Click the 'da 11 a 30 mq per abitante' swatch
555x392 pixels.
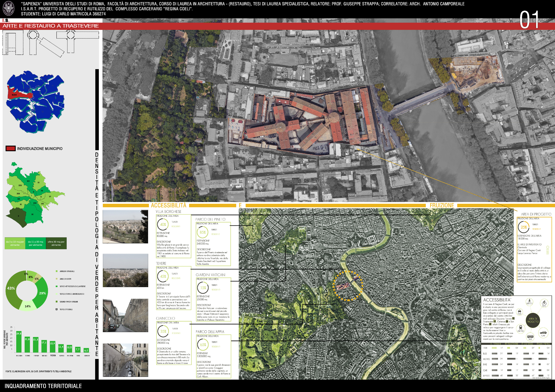36,243
